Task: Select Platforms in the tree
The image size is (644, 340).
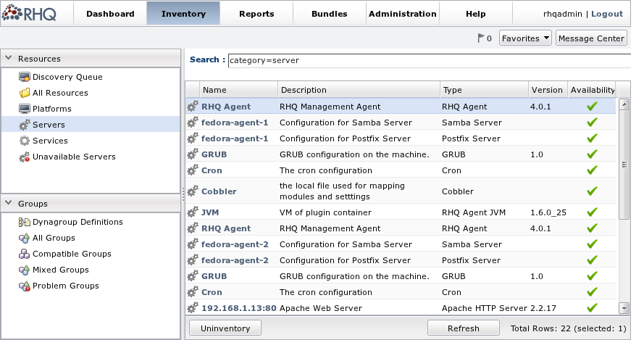Action: 51,109
